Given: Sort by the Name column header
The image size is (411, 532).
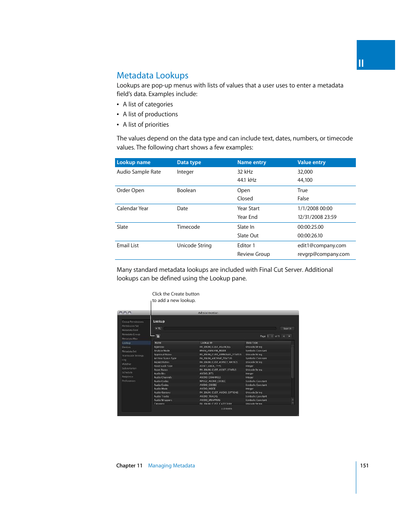Looking at the screenshot, I should coord(176,343).
